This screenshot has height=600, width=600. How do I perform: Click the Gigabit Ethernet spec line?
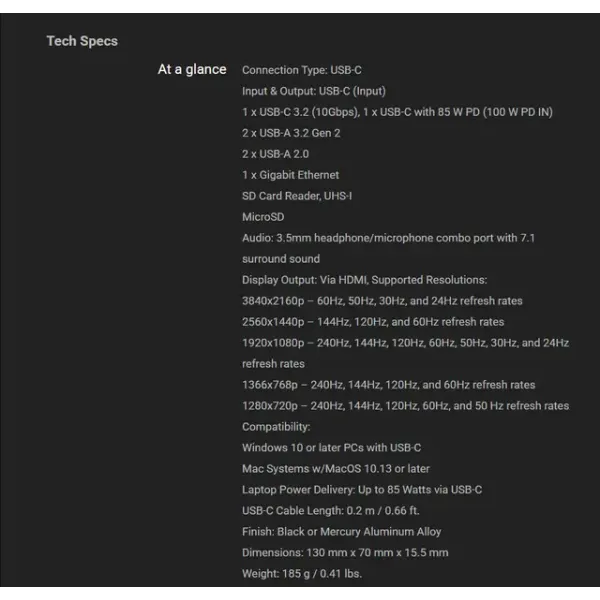click(x=290, y=175)
